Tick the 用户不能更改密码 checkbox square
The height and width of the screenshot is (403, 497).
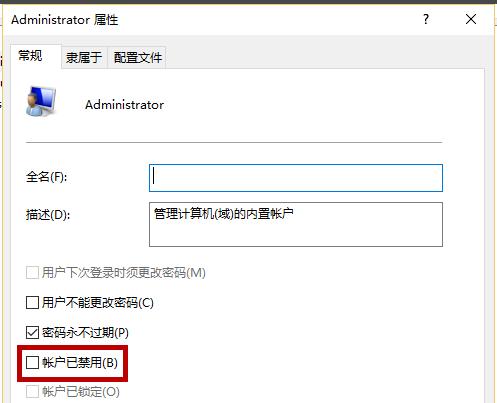[x=32, y=303]
